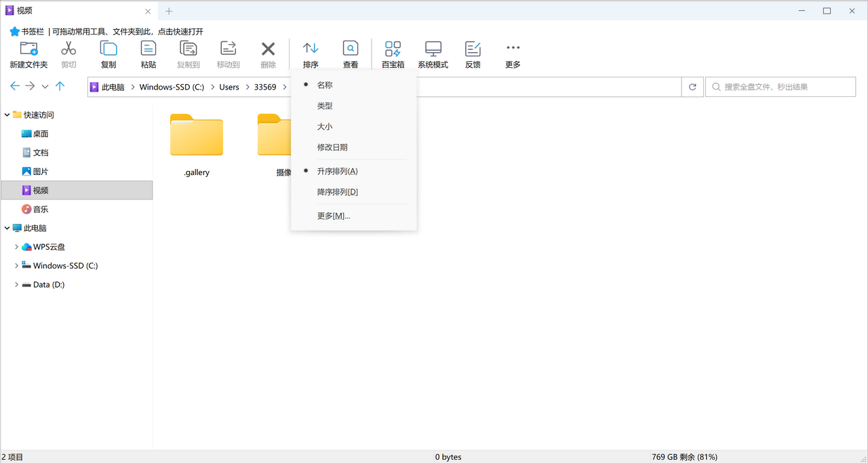Viewport: 868px width, 464px height.
Task: Click the 新建文件夹 (New Folder) icon
Action: pyautogui.click(x=28, y=49)
